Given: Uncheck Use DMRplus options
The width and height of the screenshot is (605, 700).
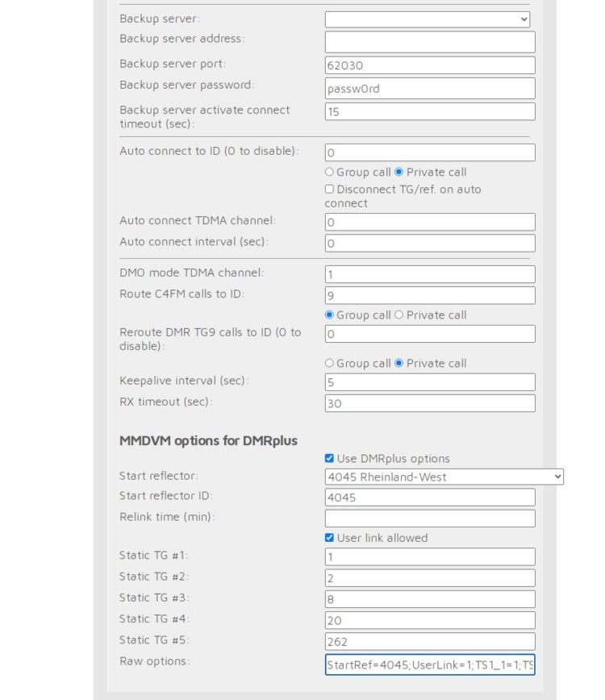Looking at the screenshot, I should tap(329, 458).
